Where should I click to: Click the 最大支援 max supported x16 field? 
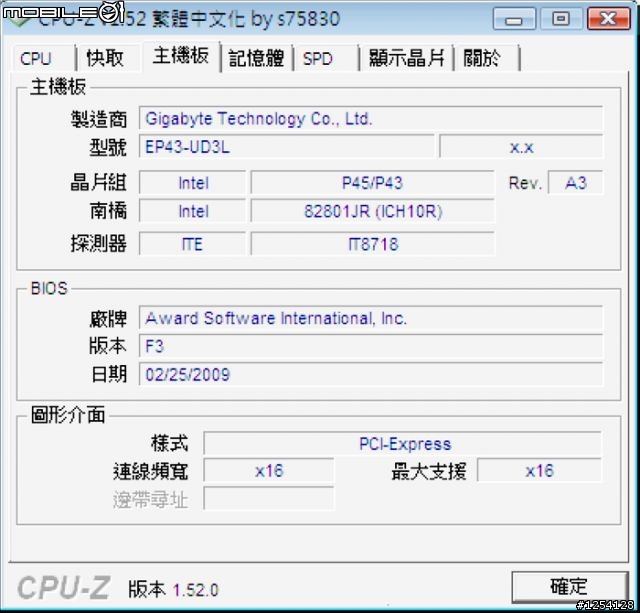539,471
